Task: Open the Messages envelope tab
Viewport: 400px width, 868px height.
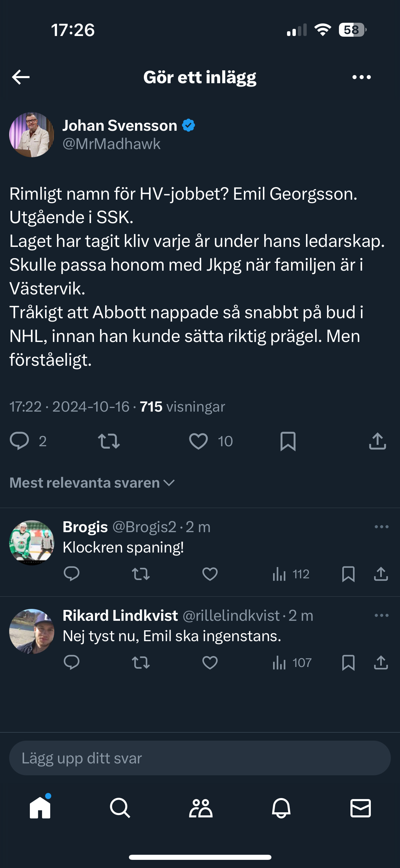Action: [x=360, y=808]
